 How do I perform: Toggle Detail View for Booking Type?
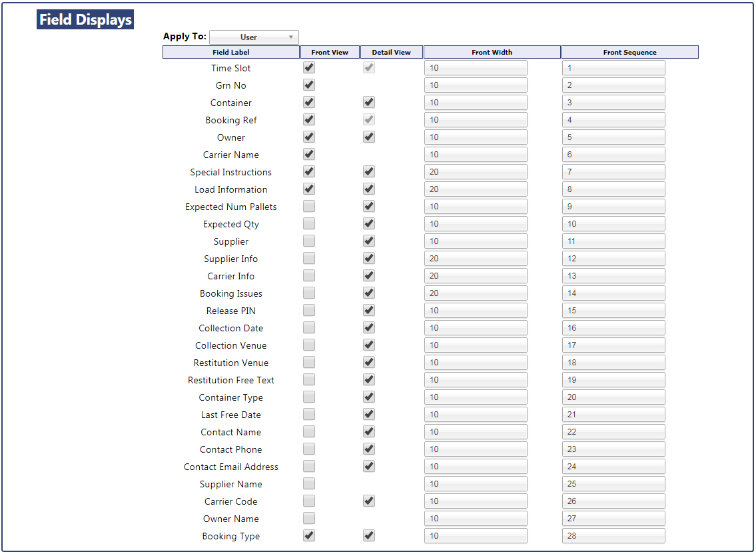click(x=369, y=535)
